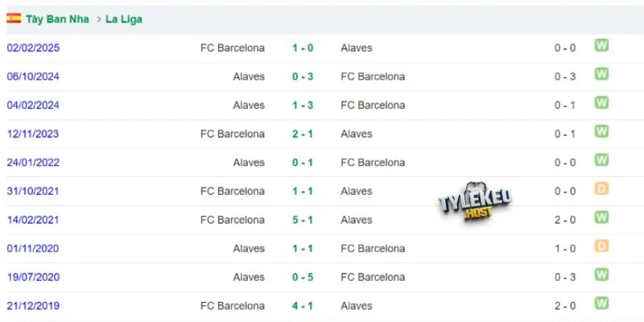Select FC Barcelona in the 24/01/2022 row
This screenshot has height=322, width=644.
click(x=373, y=163)
